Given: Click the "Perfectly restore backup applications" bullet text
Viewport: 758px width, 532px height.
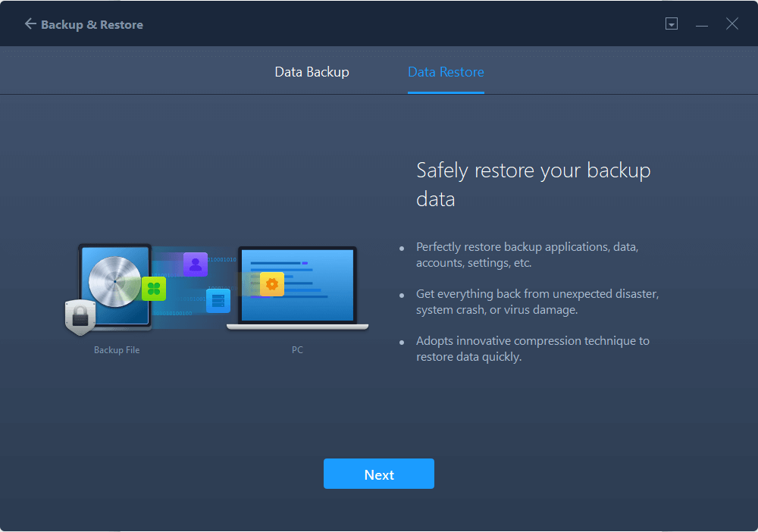Looking at the screenshot, I should click(x=527, y=255).
